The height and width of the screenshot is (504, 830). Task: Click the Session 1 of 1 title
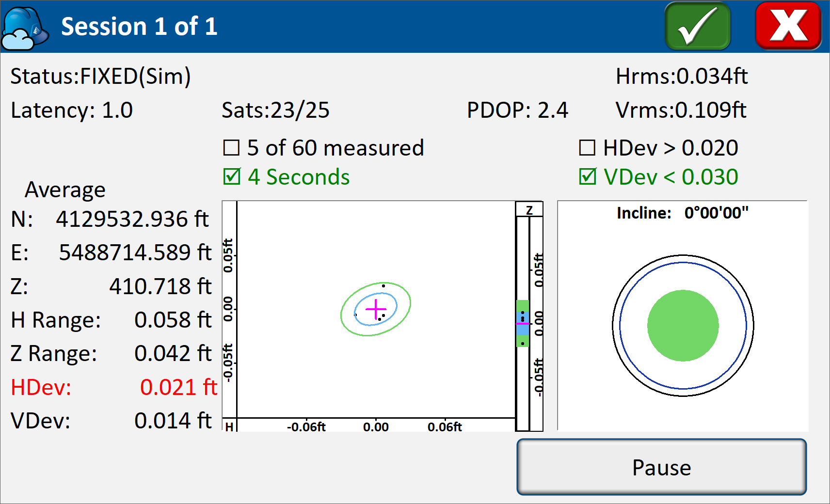(139, 26)
